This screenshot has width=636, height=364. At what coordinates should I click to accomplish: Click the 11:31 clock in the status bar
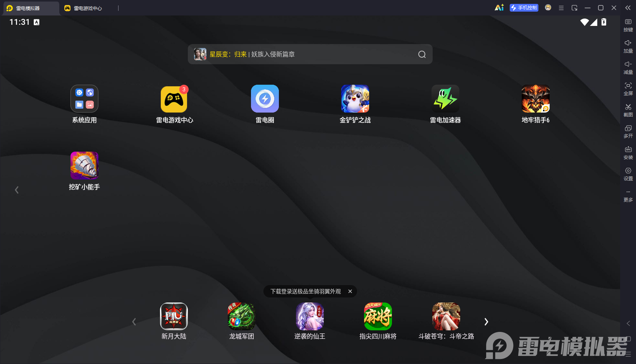click(19, 22)
